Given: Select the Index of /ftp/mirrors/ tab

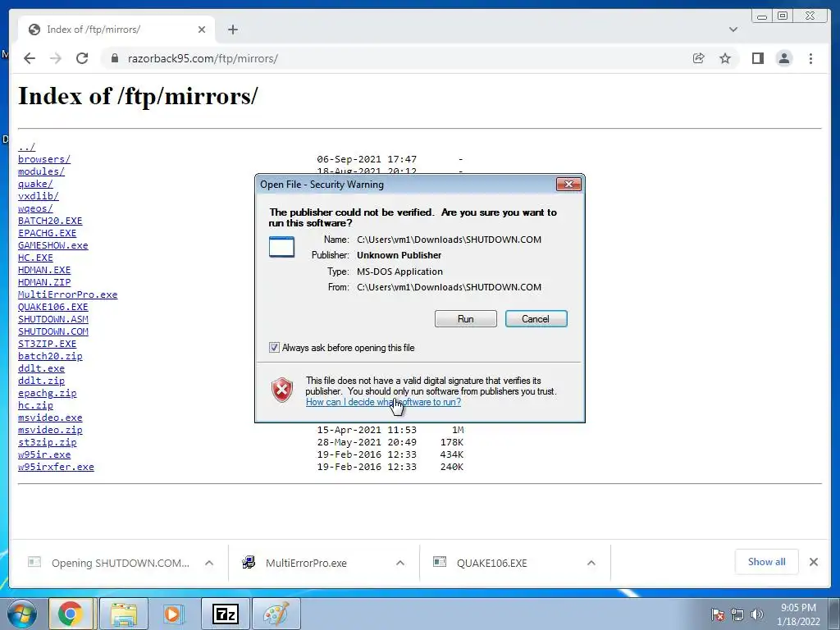Looking at the screenshot, I should tap(116, 30).
